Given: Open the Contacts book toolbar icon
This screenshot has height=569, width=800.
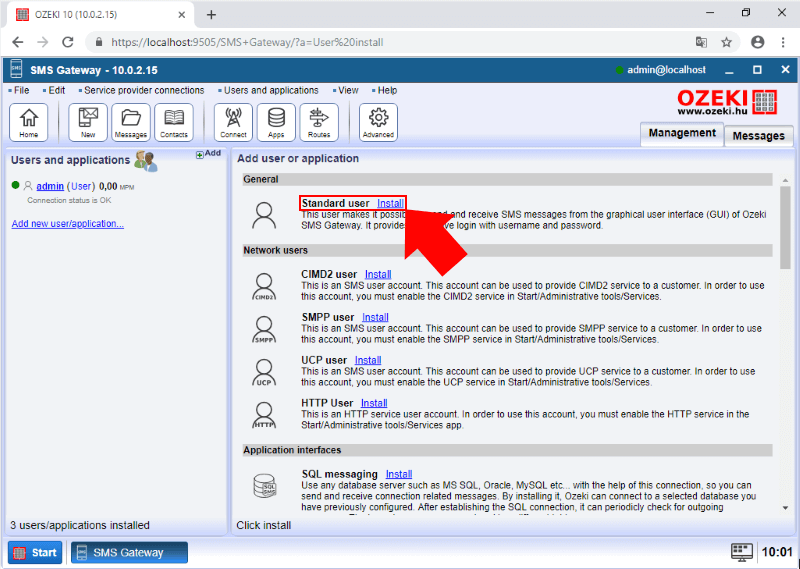Looking at the screenshot, I should pos(173,122).
